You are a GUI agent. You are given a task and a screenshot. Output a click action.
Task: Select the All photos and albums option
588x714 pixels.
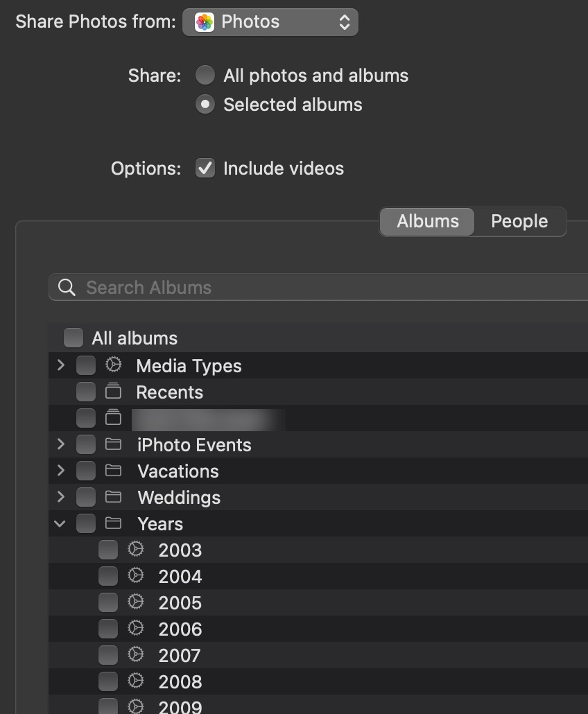[x=205, y=76]
